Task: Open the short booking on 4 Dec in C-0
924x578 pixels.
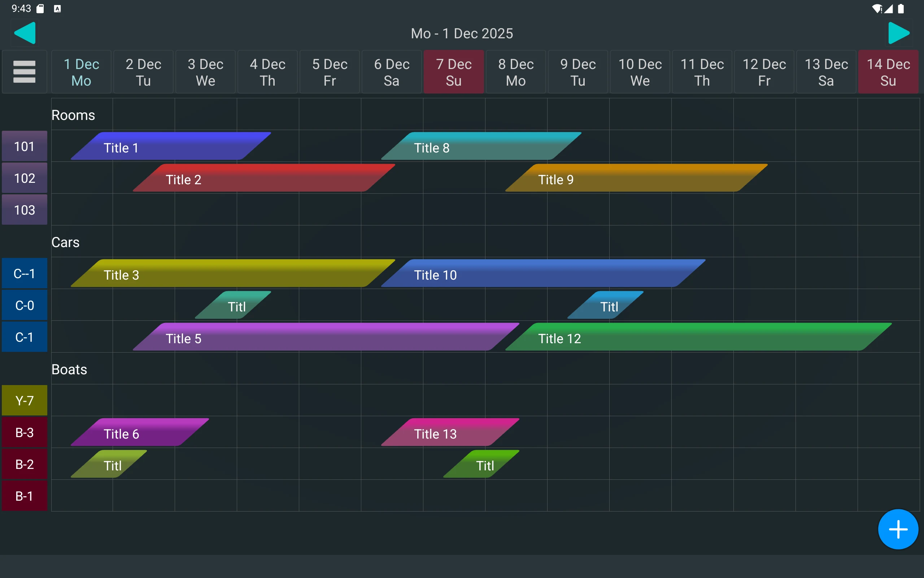Action: (x=233, y=305)
